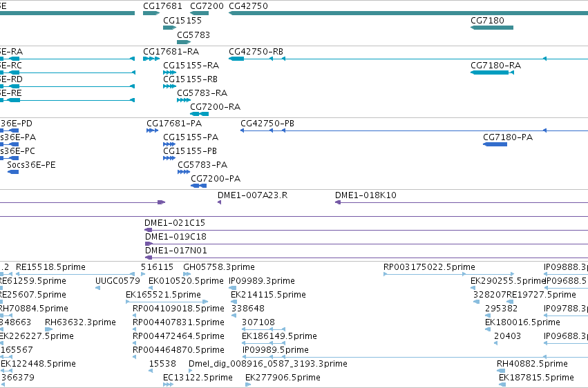
Task: Click transcript CG7180-RA label
Action: pyautogui.click(x=495, y=65)
